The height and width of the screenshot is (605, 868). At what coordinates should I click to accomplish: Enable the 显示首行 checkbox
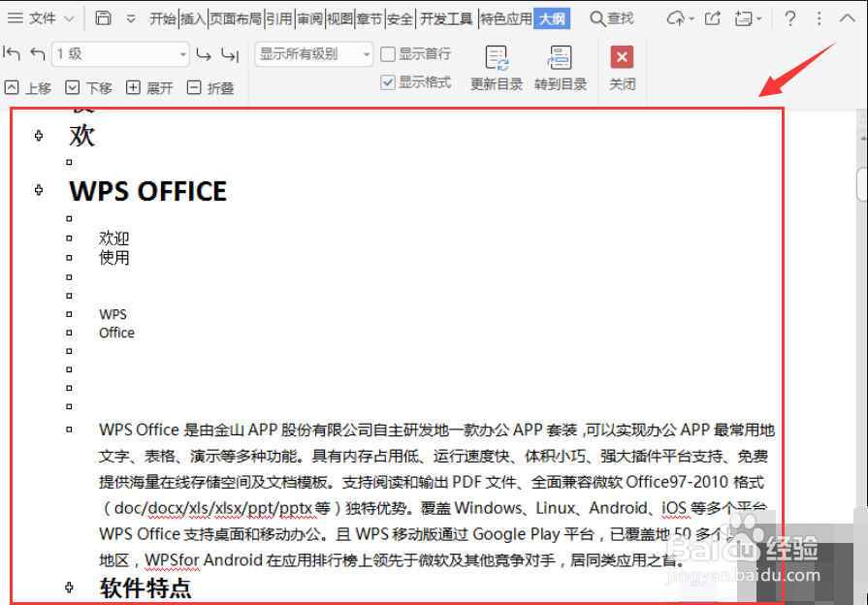click(388, 54)
